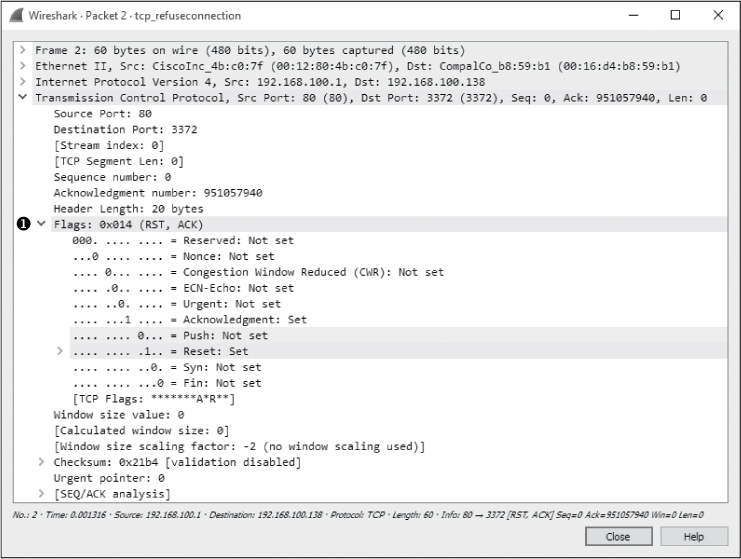This screenshot has width=741, height=559.
Task: Select the Stream index: 0 line
Action: [x=109, y=145]
